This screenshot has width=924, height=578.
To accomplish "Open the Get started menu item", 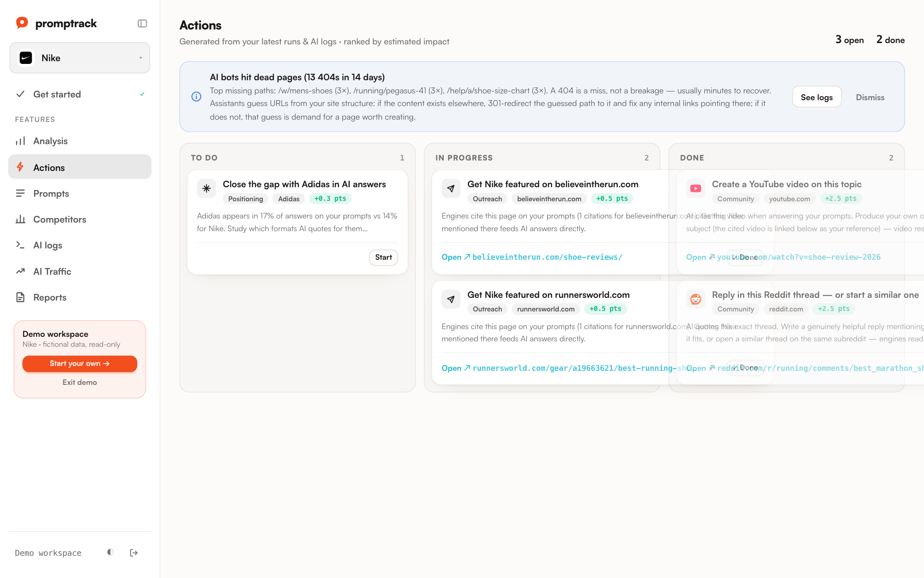I will (x=79, y=94).
